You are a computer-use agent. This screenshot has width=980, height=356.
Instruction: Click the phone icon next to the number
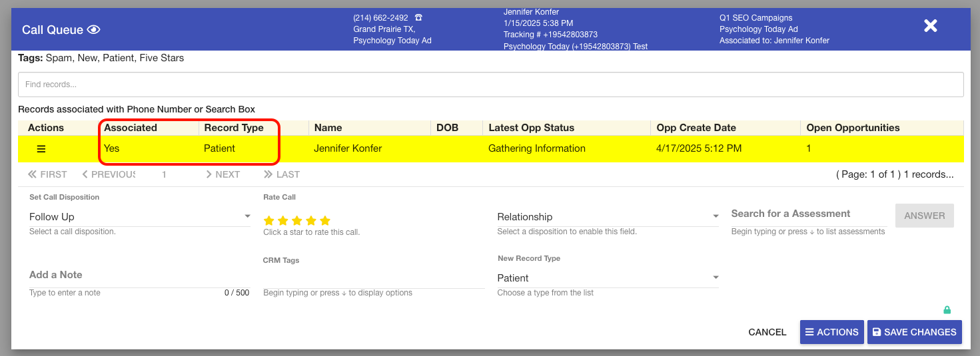point(418,18)
